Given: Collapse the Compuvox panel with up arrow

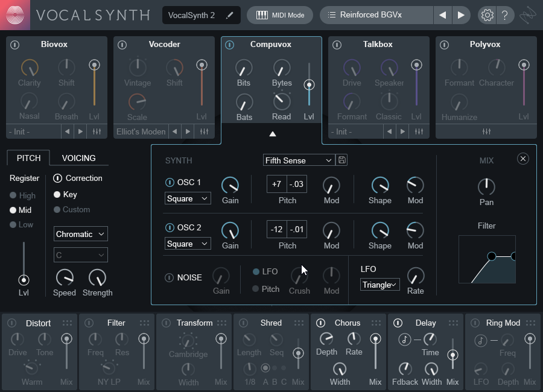Looking at the screenshot, I should click(x=273, y=134).
